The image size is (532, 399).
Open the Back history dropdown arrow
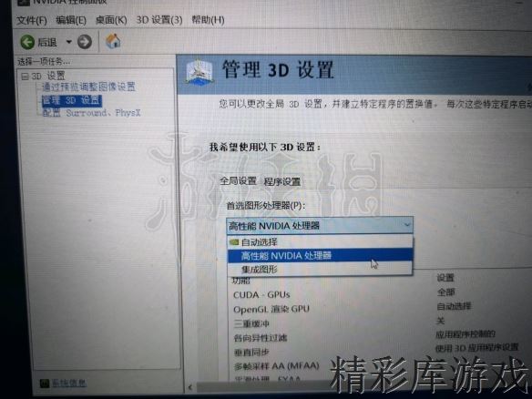tap(69, 42)
